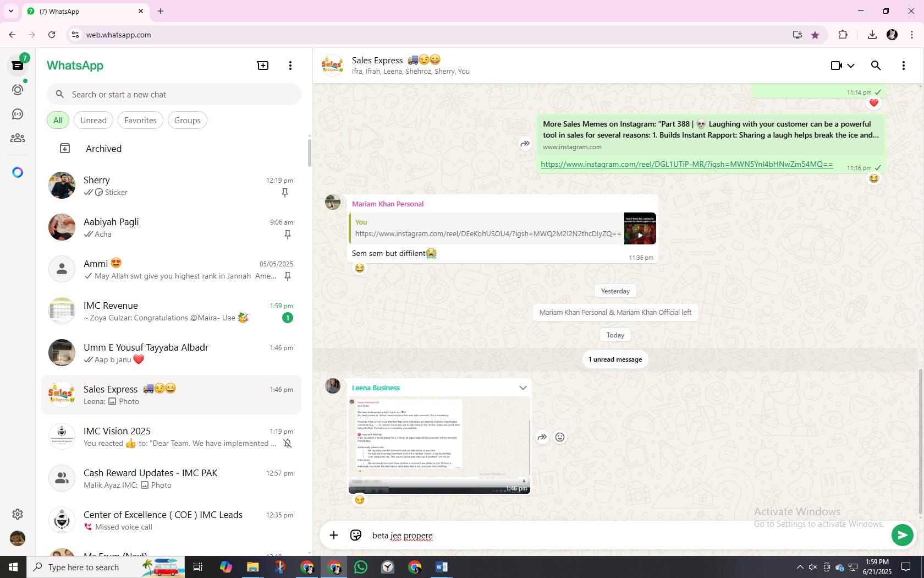Select the Favorites filter

point(140,121)
